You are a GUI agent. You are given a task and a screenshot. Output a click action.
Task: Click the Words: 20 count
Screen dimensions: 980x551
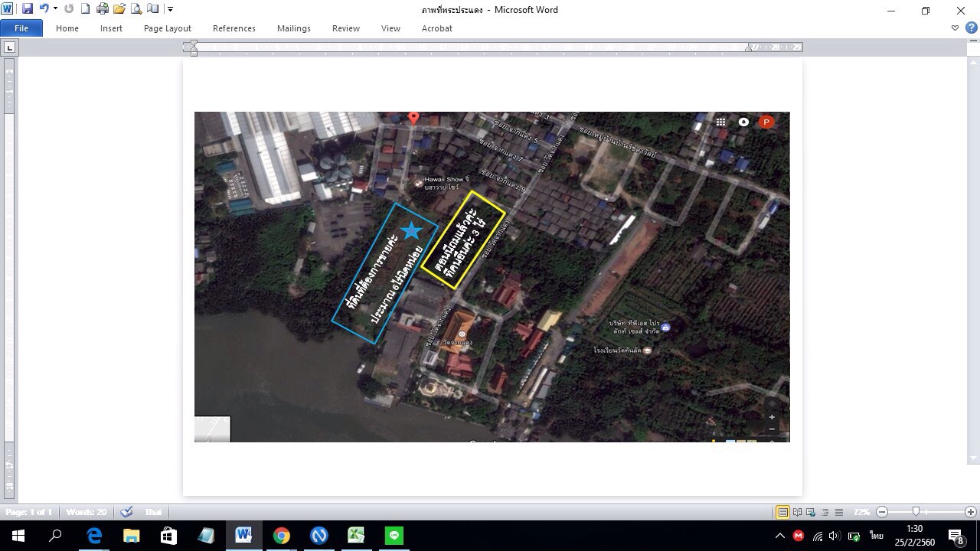[86, 512]
